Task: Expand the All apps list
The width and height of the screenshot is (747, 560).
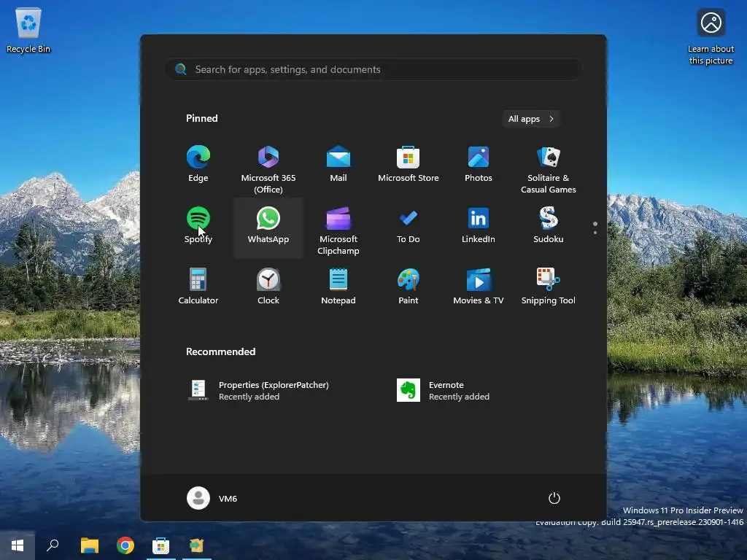Action: (x=531, y=119)
